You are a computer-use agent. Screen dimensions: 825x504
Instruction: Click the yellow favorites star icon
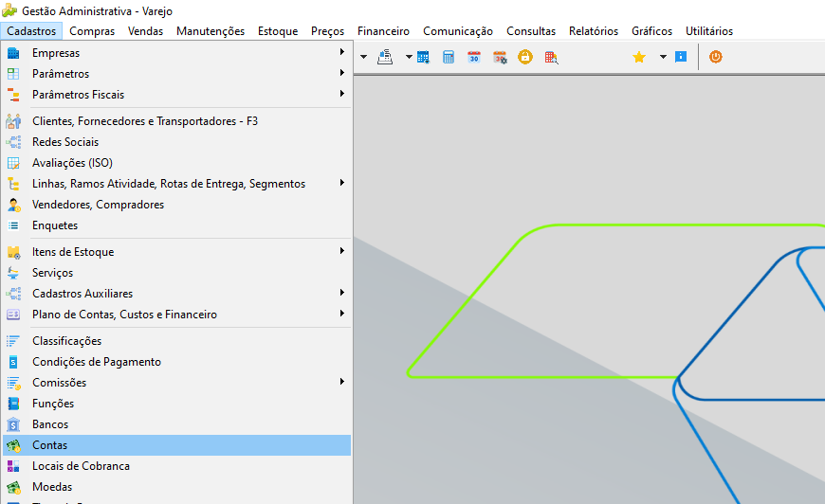point(639,57)
